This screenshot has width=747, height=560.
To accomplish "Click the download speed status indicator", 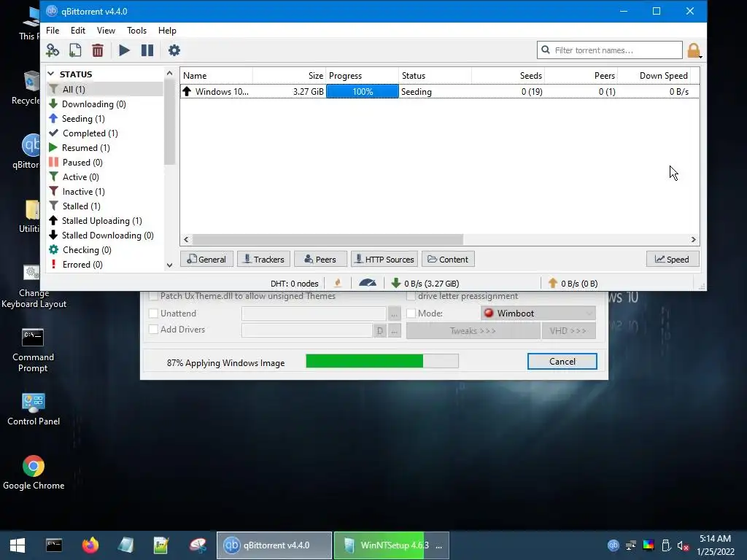I will (425, 284).
